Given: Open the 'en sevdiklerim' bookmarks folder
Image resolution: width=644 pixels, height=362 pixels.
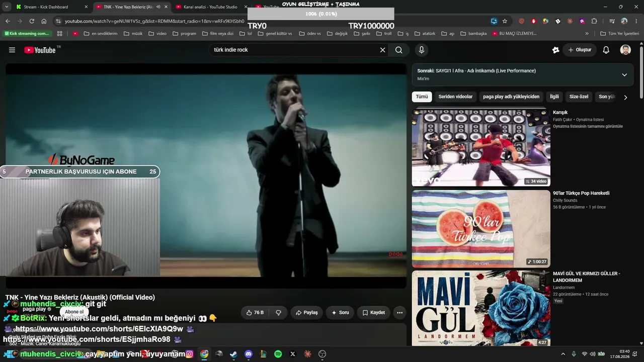Looking at the screenshot, I should (x=101, y=34).
